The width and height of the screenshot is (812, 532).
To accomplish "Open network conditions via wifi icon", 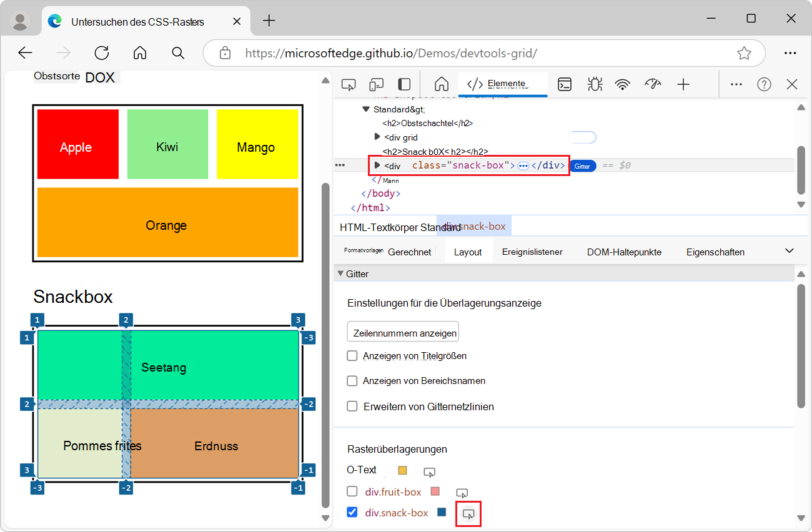I will [623, 84].
